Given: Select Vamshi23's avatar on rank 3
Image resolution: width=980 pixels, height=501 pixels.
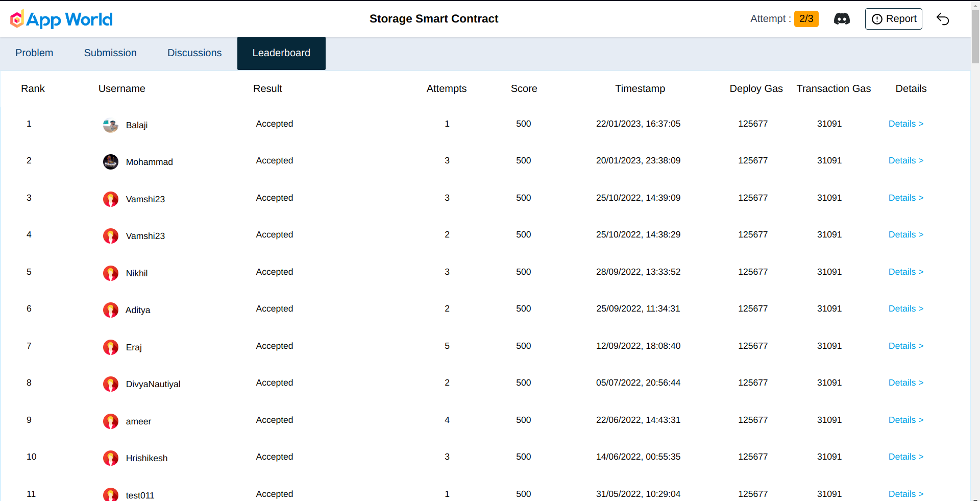Looking at the screenshot, I should click(110, 199).
